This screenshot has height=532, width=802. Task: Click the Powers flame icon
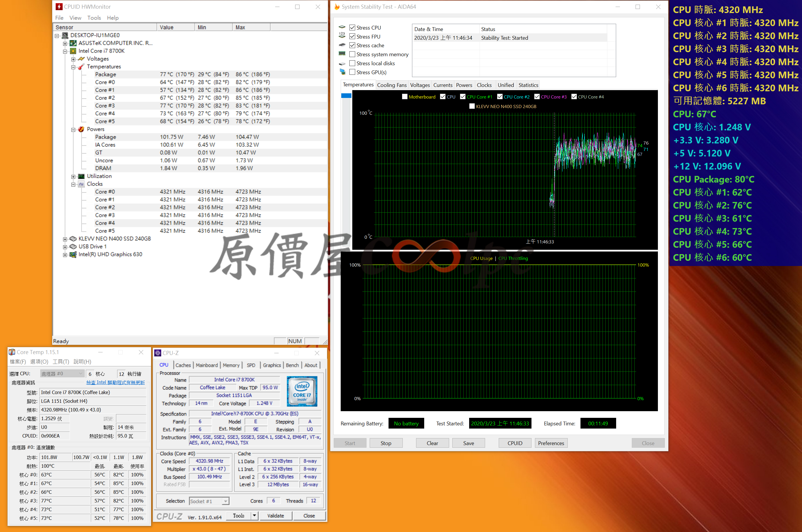tap(81, 129)
